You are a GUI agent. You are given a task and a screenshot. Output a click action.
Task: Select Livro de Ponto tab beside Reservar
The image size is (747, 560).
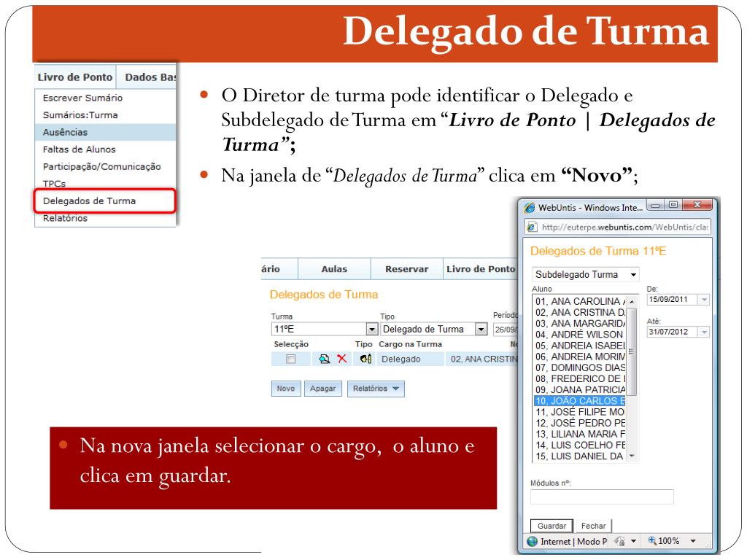[x=481, y=269]
